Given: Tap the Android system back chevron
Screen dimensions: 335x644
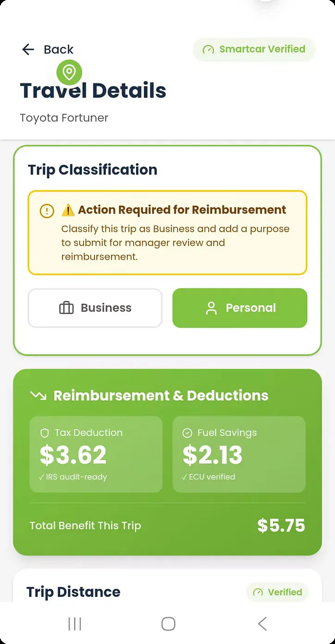Looking at the screenshot, I should tap(262, 624).
